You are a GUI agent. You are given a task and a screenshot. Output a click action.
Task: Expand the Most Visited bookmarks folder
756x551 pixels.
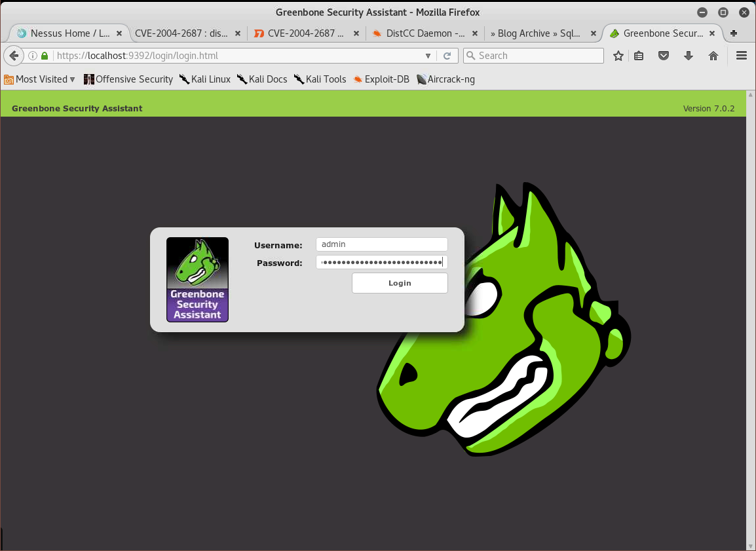(39, 79)
